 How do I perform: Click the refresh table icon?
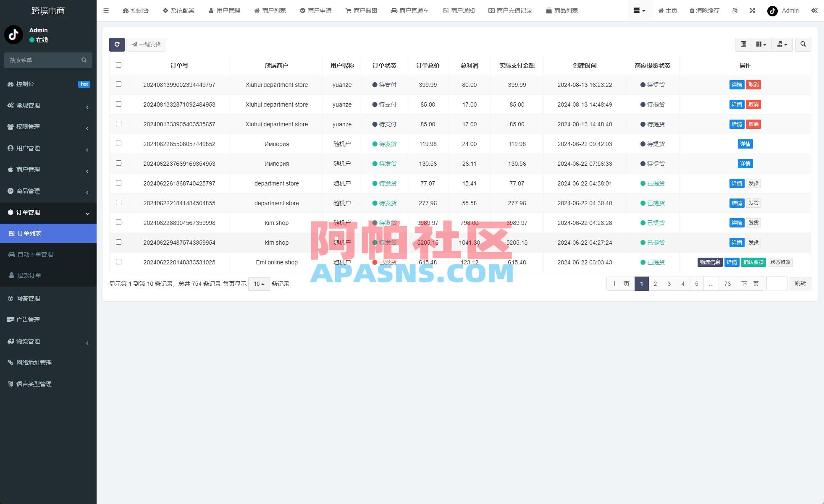tap(117, 44)
